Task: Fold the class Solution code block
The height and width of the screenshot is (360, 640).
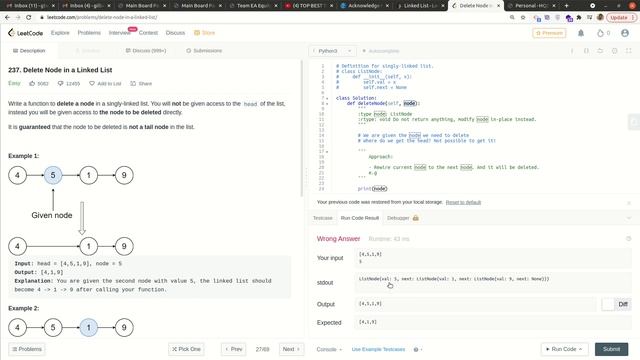Action: (x=327, y=98)
